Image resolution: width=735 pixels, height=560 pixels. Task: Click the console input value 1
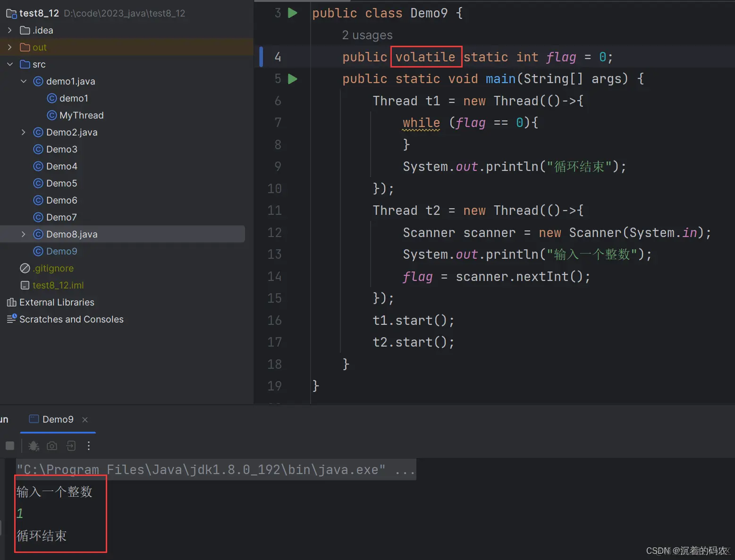(20, 514)
